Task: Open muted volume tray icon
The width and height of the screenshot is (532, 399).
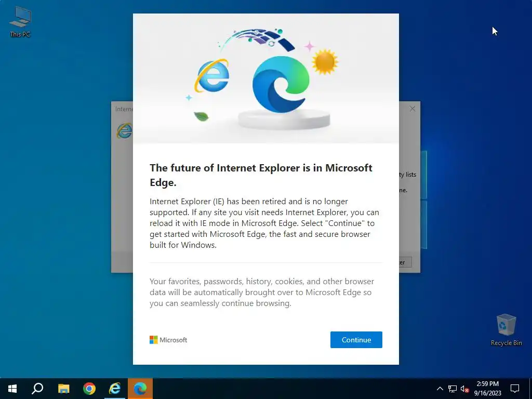Action: (x=464, y=389)
